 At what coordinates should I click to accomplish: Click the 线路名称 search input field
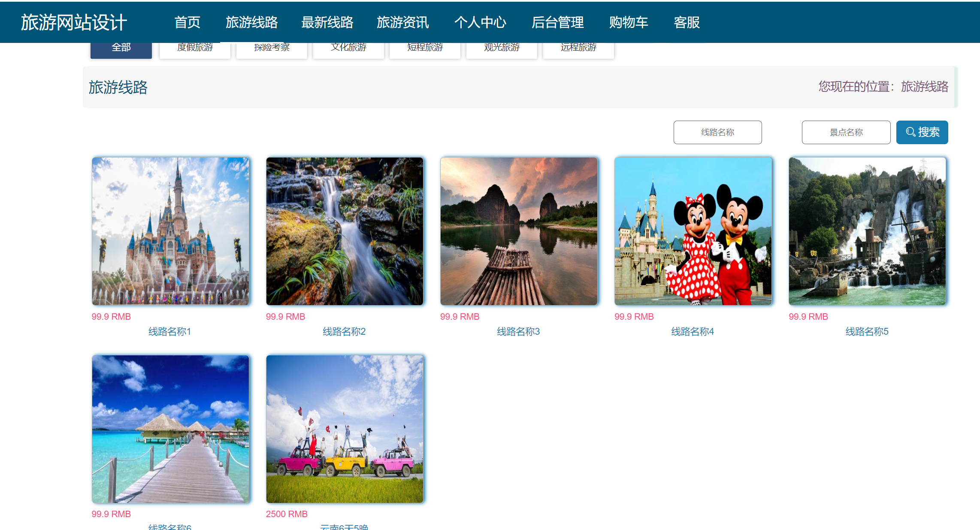(717, 132)
